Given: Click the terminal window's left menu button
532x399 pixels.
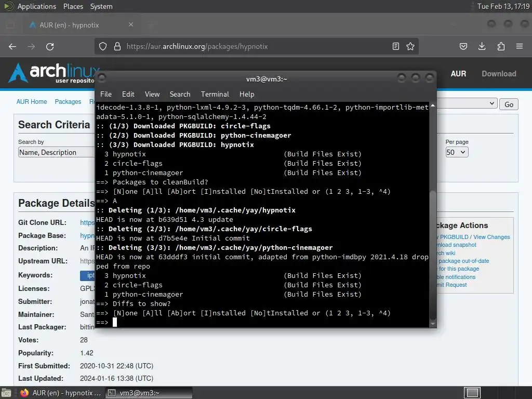Looking at the screenshot, I should tap(102, 78).
